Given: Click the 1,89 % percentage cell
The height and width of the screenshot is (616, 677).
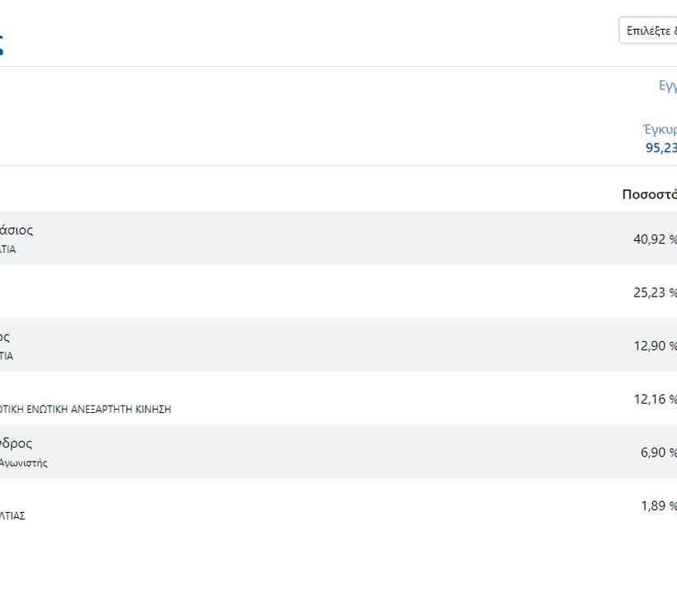Looking at the screenshot, I should point(658,505).
